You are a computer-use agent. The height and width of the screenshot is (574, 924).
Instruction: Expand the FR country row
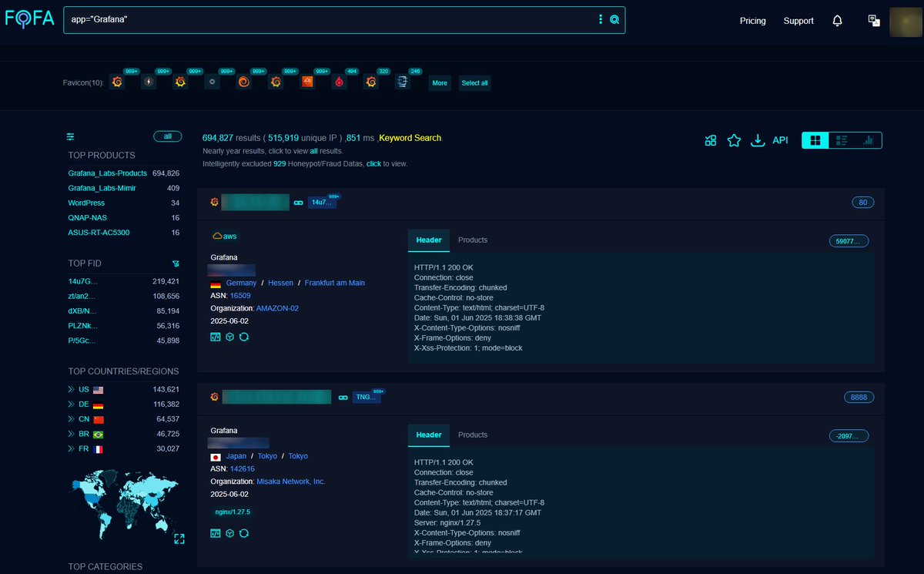[x=72, y=448]
